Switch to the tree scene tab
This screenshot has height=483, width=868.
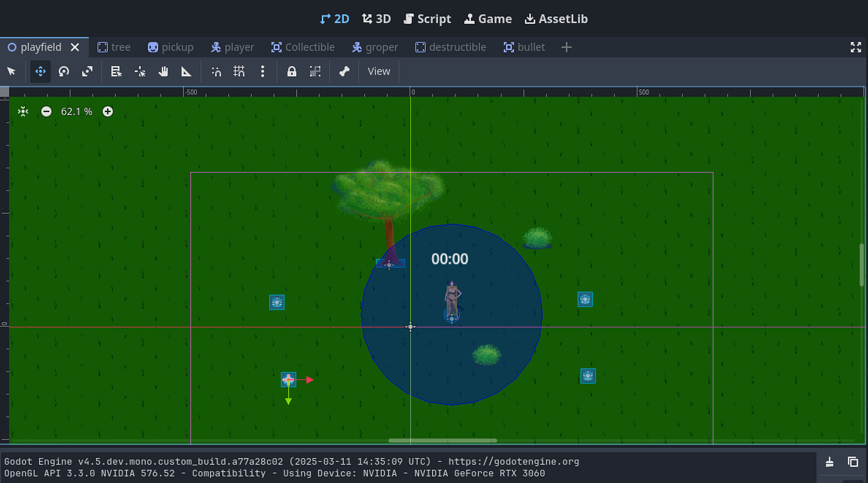pyautogui.click(x=114, y=47)
